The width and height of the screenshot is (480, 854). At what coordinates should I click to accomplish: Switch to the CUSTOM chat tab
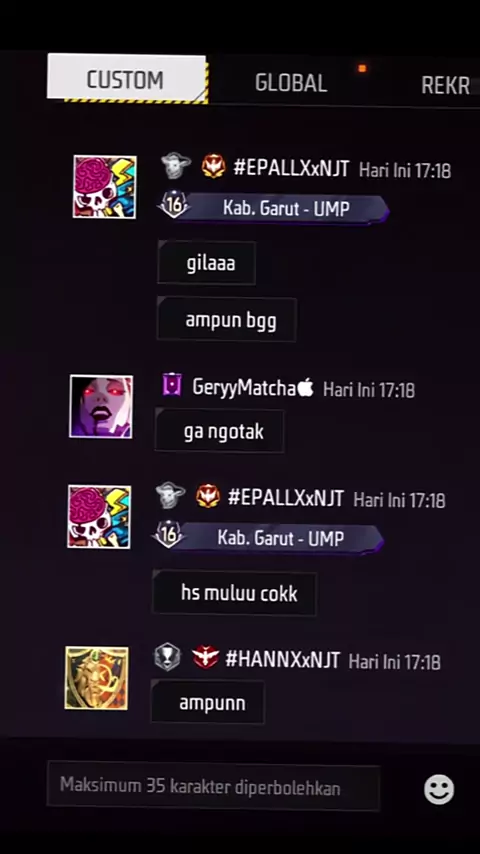[127, 79]
